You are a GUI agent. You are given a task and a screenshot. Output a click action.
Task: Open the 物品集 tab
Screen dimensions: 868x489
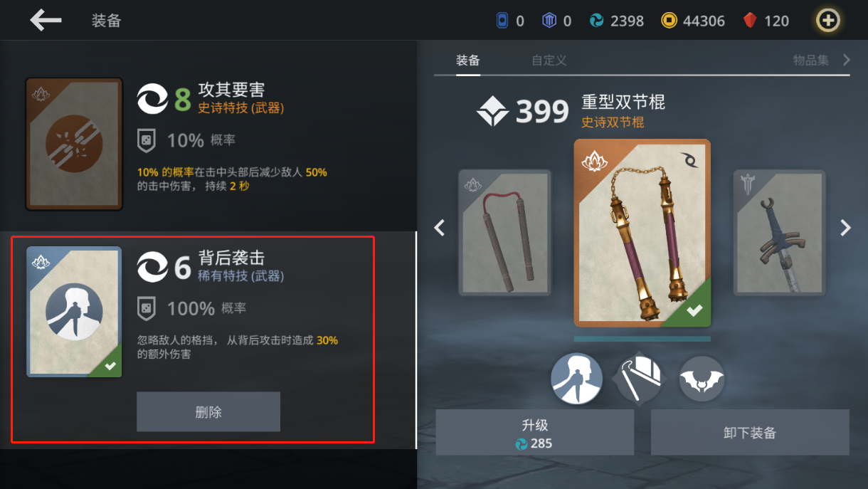pyautogui.click(x=811, y=61)
